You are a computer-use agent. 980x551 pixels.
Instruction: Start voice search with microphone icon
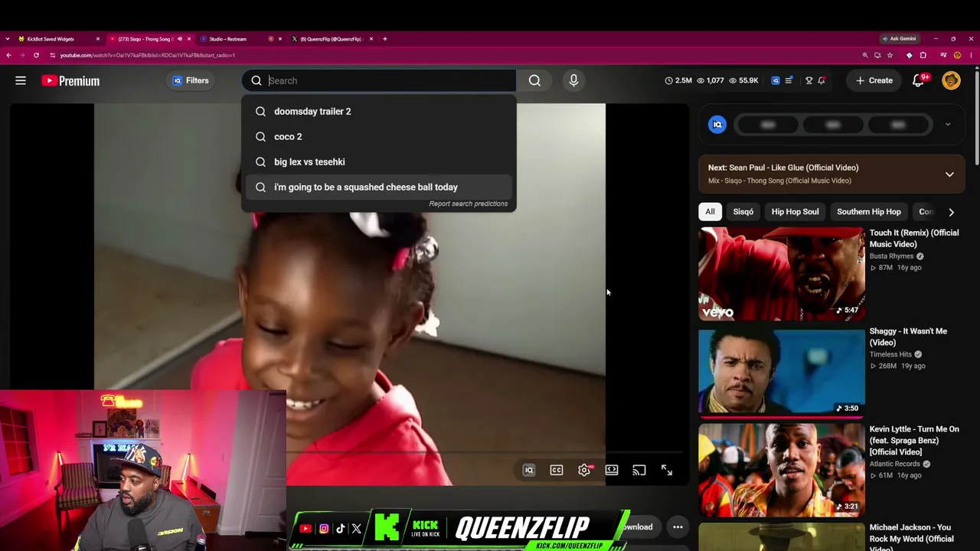coord(573,80)
